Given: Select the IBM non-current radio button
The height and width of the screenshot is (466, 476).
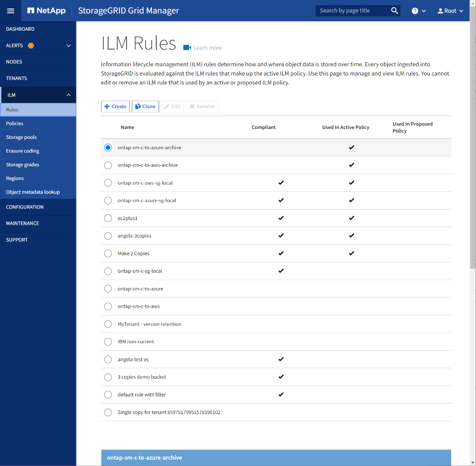Looking at the screenshot, I should 108,342.
